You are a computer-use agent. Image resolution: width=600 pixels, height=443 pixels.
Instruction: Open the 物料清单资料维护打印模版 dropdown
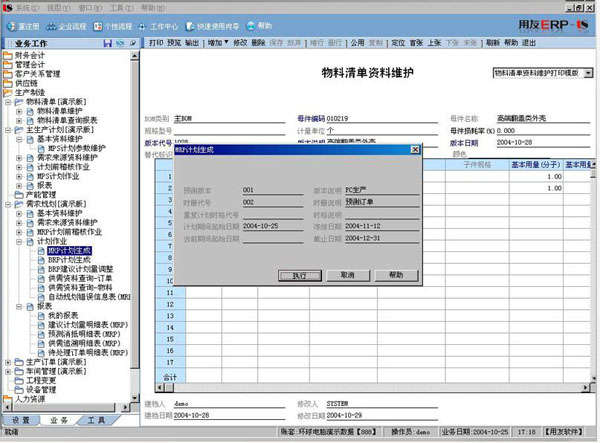coord(589,73)
